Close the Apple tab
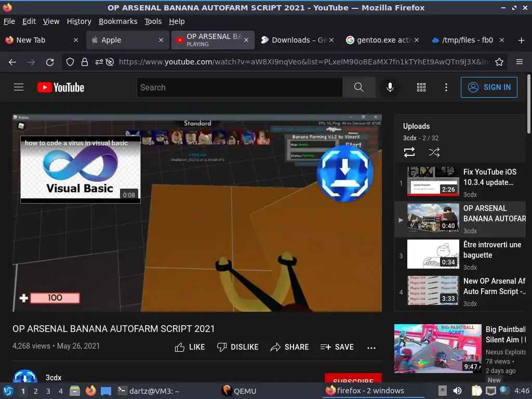Viewport: 532px width, 399px height. click(161, 40)
